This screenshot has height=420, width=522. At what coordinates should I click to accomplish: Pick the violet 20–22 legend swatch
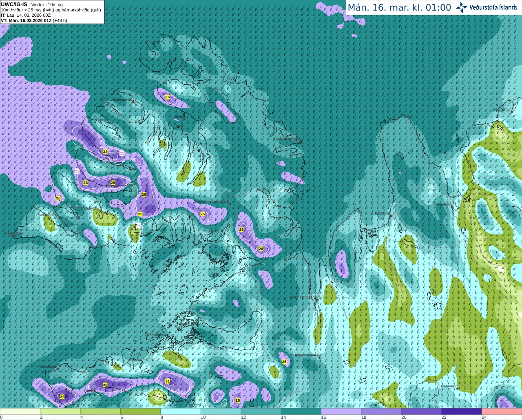coord(422,411)
